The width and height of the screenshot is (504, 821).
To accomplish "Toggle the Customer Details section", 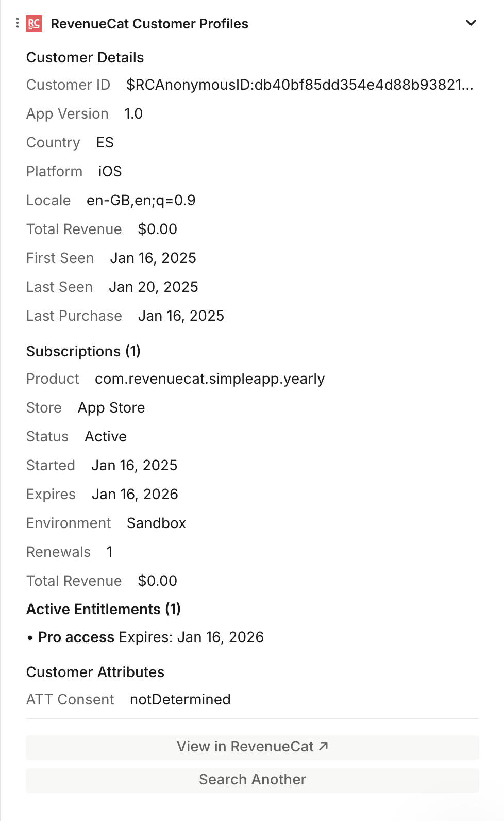I will (x=85, y=57).
